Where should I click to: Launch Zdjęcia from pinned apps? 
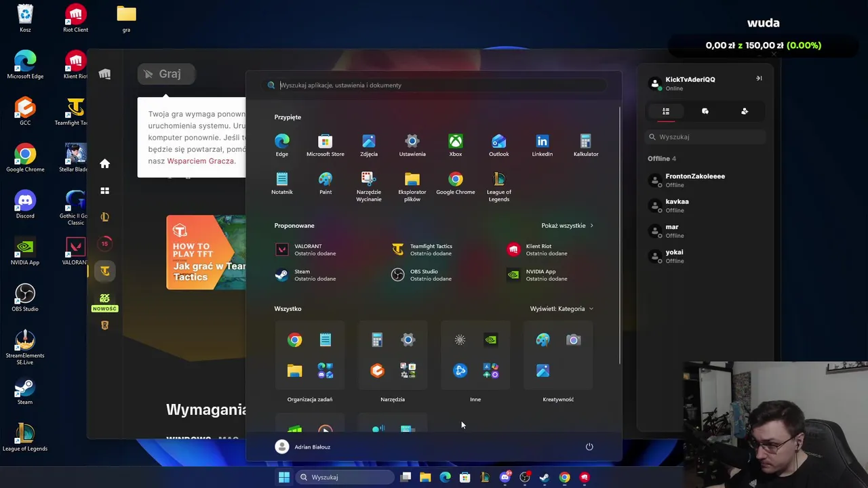pos(369,145)
